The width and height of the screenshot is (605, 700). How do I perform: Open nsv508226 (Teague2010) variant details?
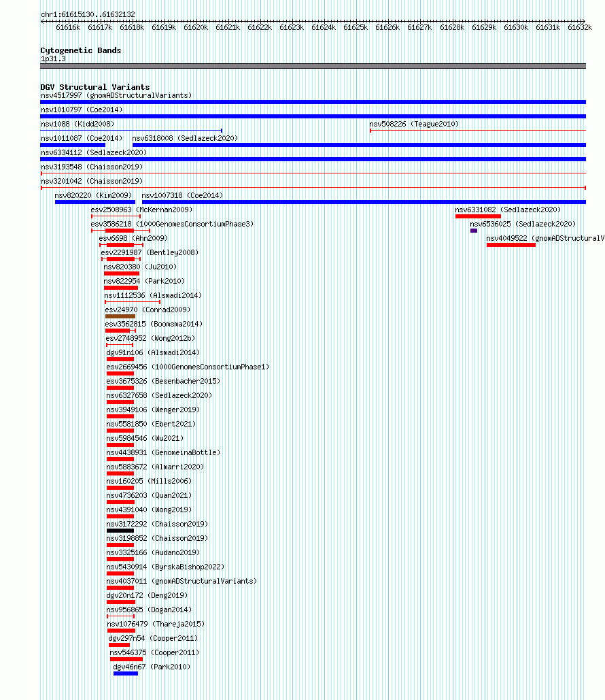click(x=414, y=124)
